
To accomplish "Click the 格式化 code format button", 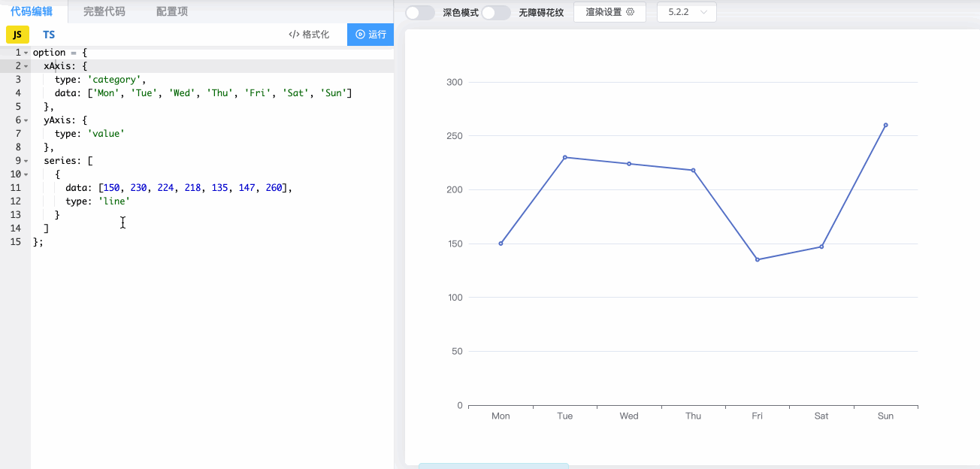I will tap(309, 35).
